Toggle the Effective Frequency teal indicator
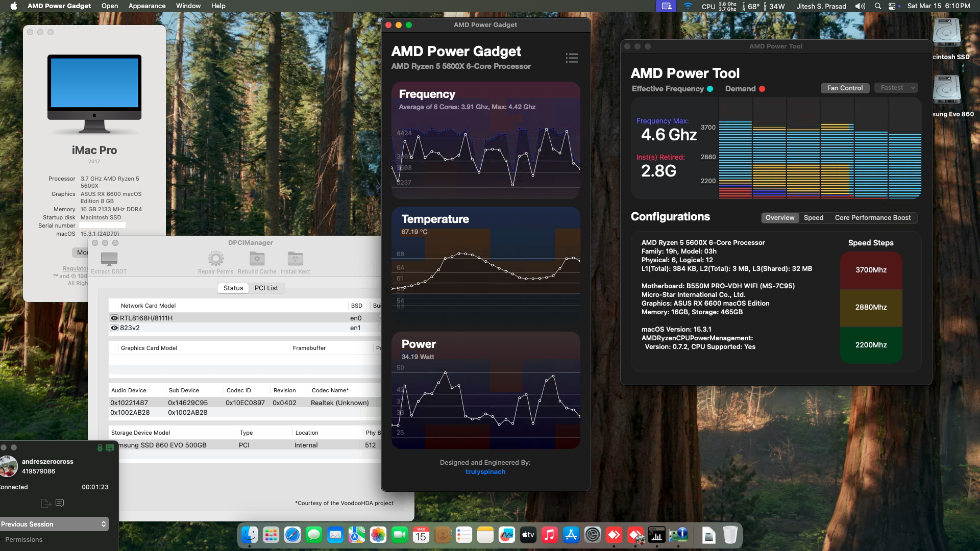The image size is (980, 551). [x=710, y=88]
